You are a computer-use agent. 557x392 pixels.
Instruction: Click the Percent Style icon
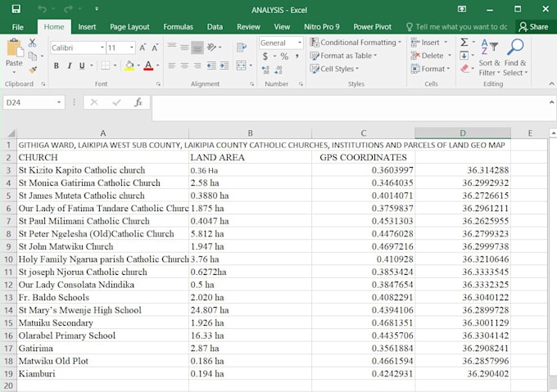coord(283,56)
